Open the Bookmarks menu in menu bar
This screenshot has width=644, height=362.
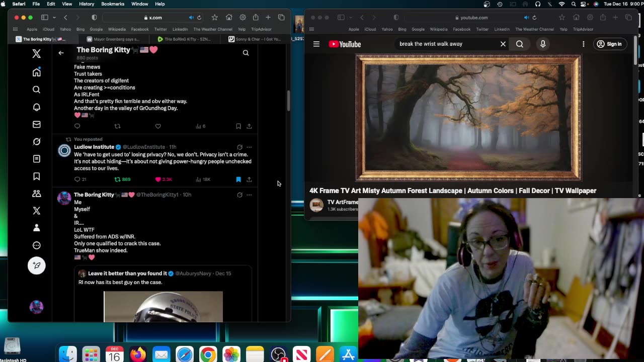[113, 4]
